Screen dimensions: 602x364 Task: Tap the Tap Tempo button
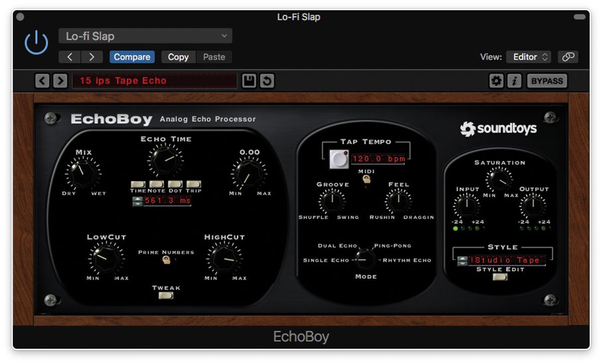339,159
